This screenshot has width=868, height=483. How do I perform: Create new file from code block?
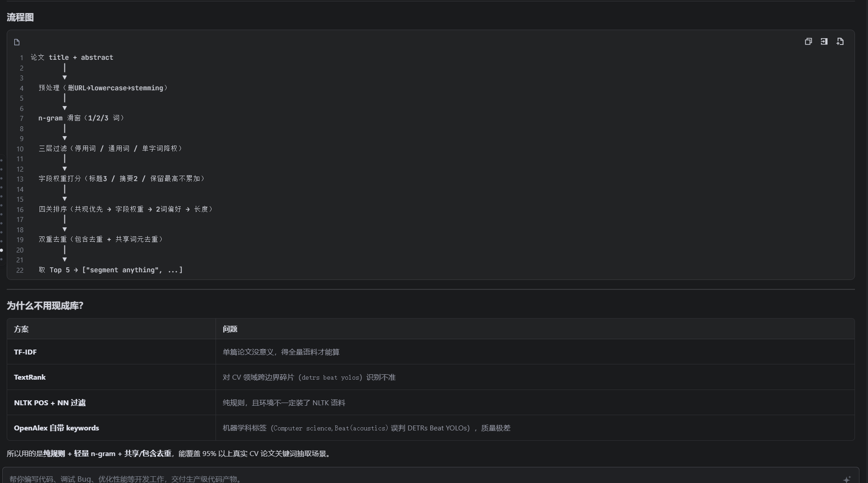coord(840,41)
